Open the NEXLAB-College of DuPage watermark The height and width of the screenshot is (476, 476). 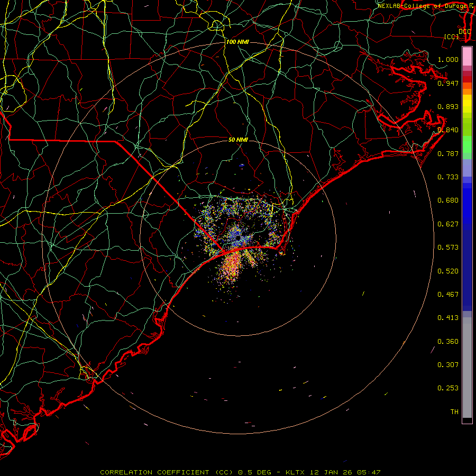pyautogui.click(x=426, y=6)
